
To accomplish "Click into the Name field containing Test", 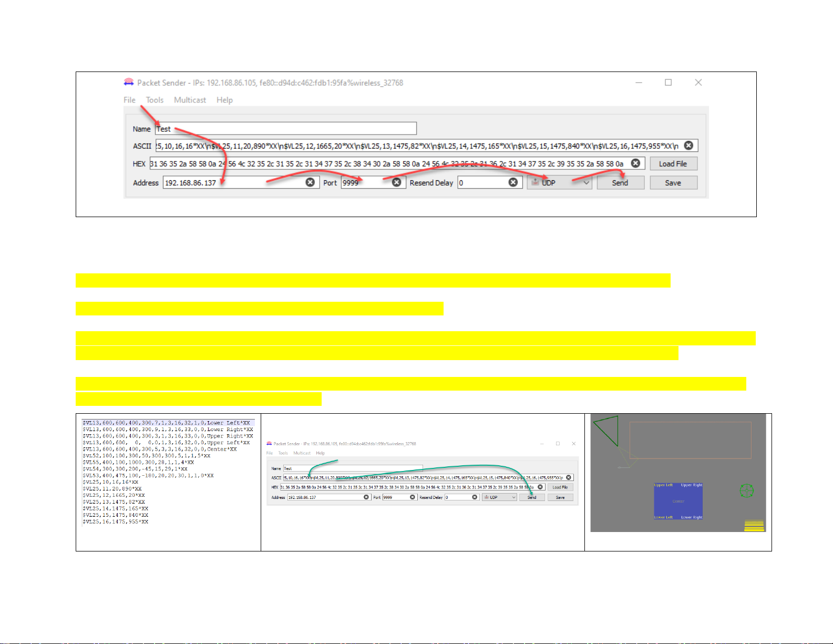I will click(286, 128).
